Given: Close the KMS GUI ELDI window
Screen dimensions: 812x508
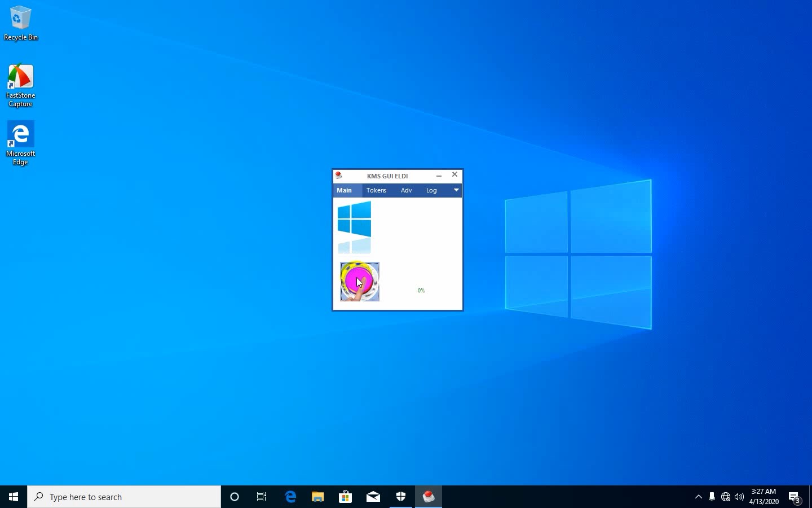Looking at the screenshot, I should pyautogui.click(x=455, y=175).
